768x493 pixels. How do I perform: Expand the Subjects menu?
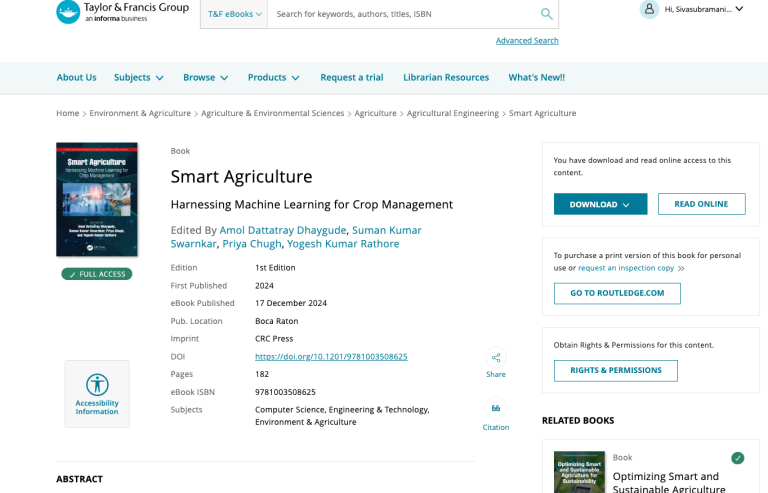coord(139,77)
